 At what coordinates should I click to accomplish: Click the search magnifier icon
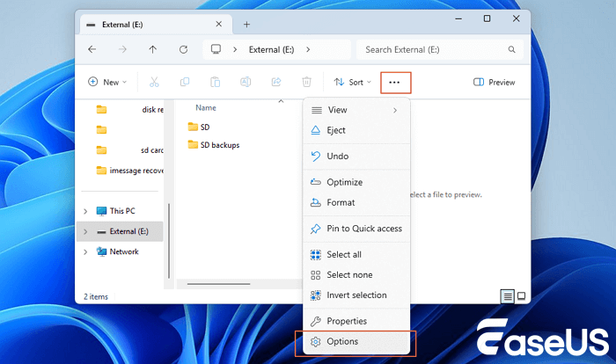511,49
